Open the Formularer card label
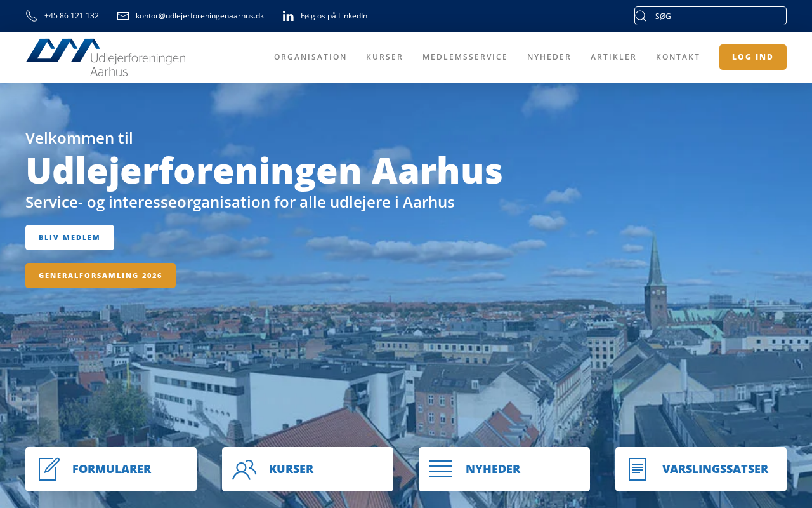812x508 pixels. click(x=112, y=469)
